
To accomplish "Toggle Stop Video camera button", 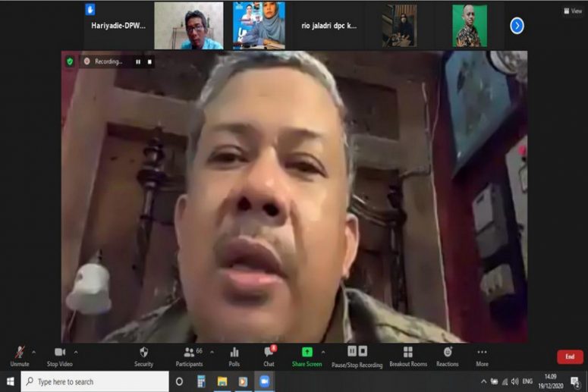I will pyautogui.click(x=60, y=353).
